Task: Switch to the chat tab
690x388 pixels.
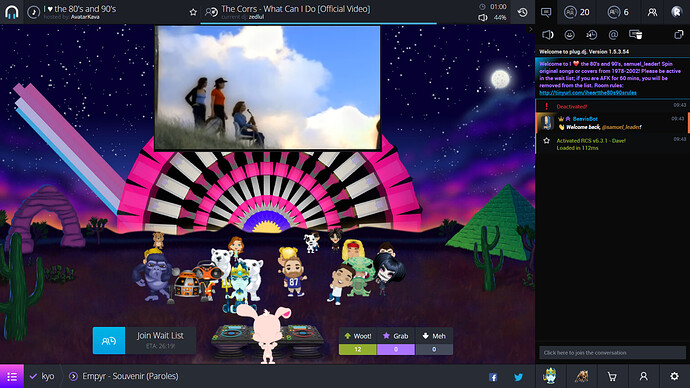Action: 546,12
